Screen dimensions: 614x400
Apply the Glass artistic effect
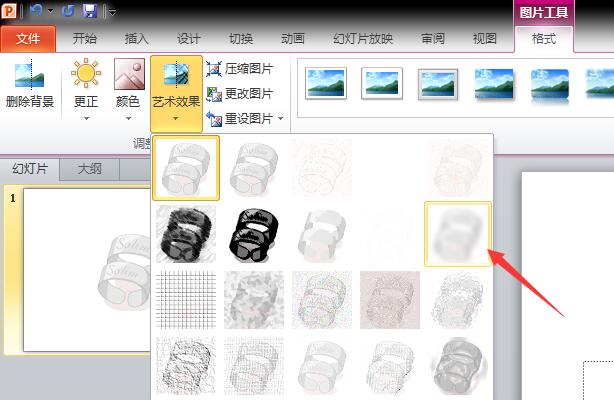458,300
